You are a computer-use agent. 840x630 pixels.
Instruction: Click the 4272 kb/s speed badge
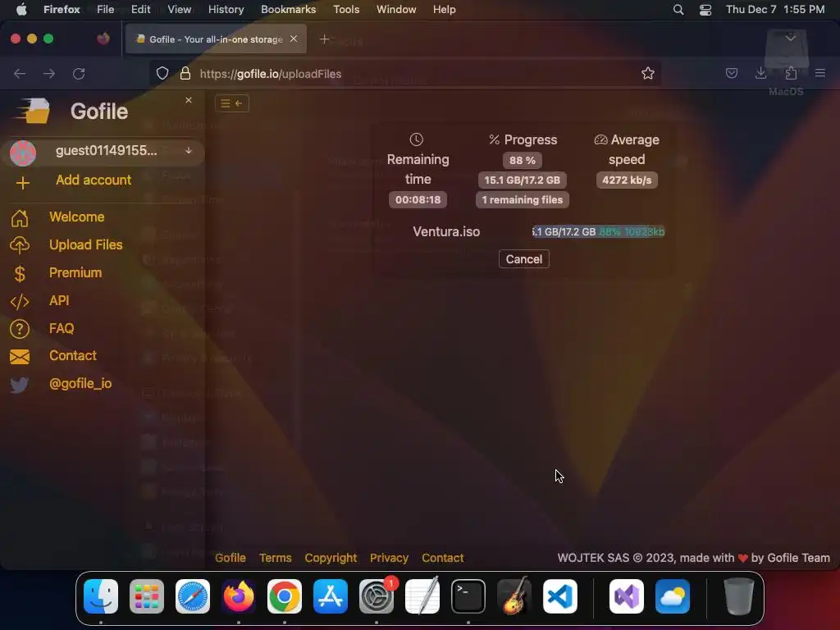pos(627,180)
